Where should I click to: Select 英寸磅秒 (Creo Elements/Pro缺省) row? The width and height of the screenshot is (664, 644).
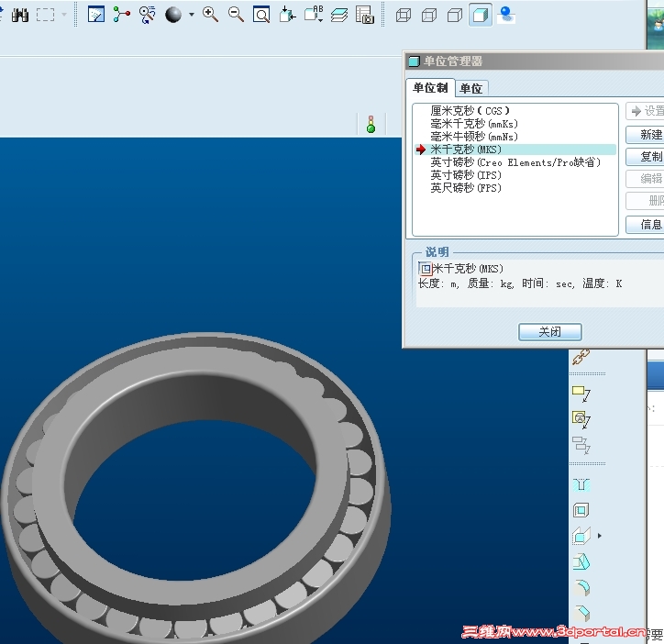[515, 162]
